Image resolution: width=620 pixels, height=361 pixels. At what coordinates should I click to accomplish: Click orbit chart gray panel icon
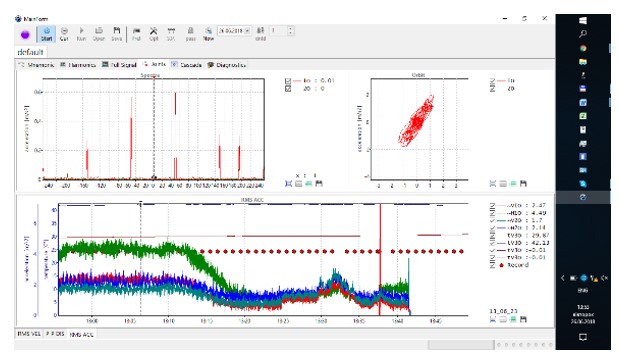503,183
